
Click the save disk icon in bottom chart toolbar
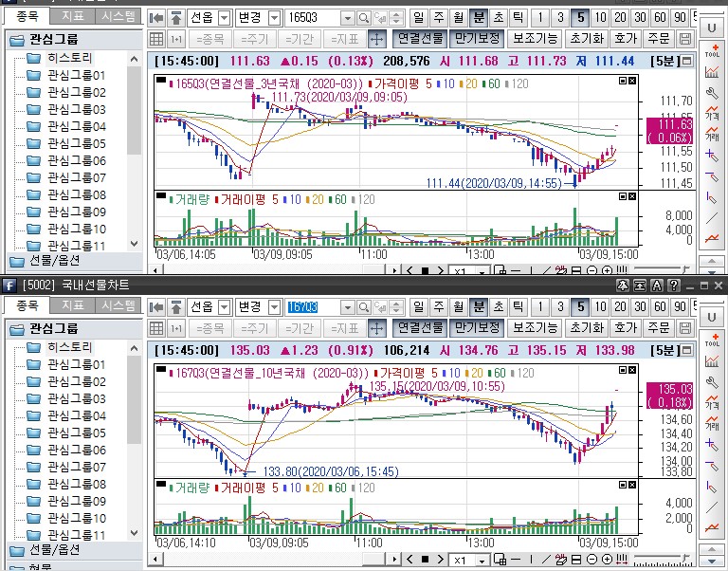(685, 328)
